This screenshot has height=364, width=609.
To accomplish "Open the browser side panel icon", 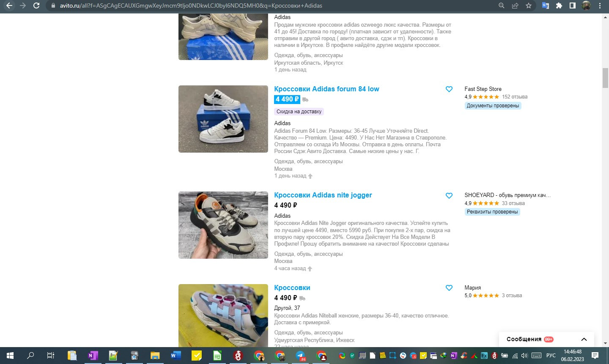I will tap(572, 5).
